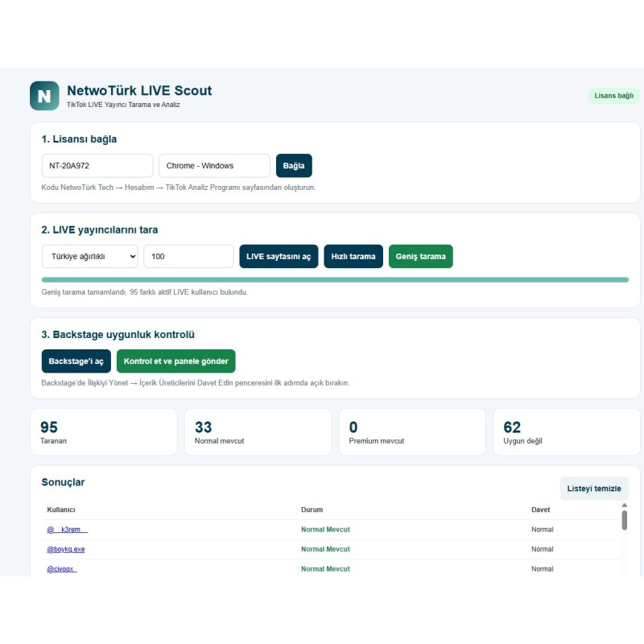Click Backstage'i aç button
644x644 pixels.
click(76, 361)
